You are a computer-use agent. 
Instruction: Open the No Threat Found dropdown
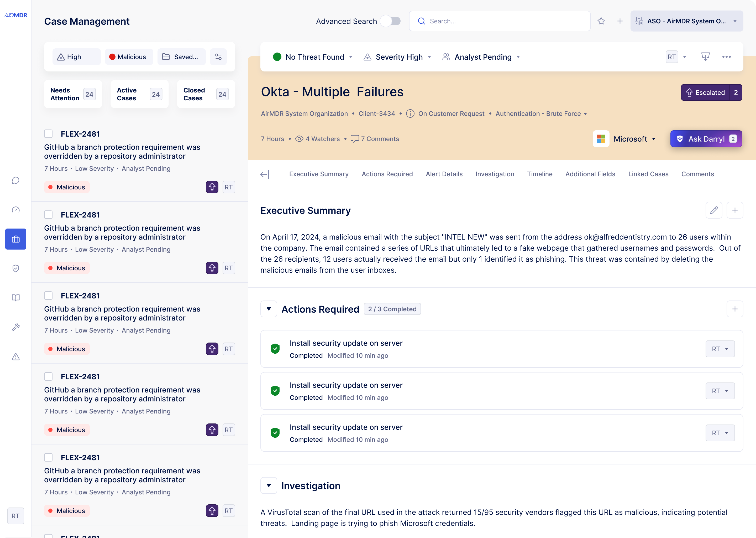[312, 57]
